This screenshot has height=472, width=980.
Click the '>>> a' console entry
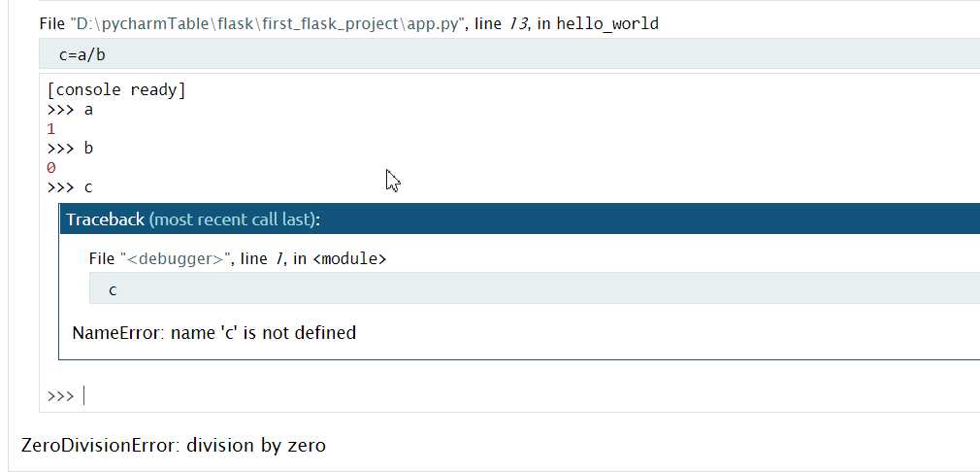(x=69, y=110)
